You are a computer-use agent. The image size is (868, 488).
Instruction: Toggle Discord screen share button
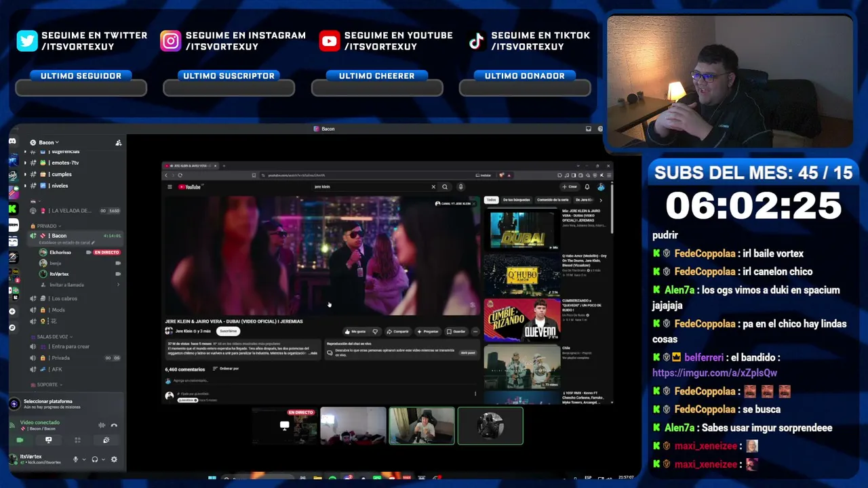48,440
